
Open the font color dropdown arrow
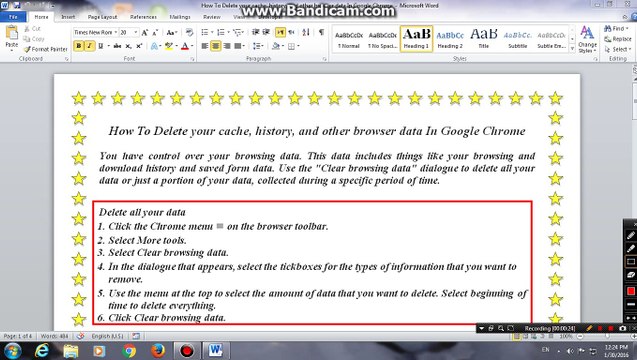192,46
